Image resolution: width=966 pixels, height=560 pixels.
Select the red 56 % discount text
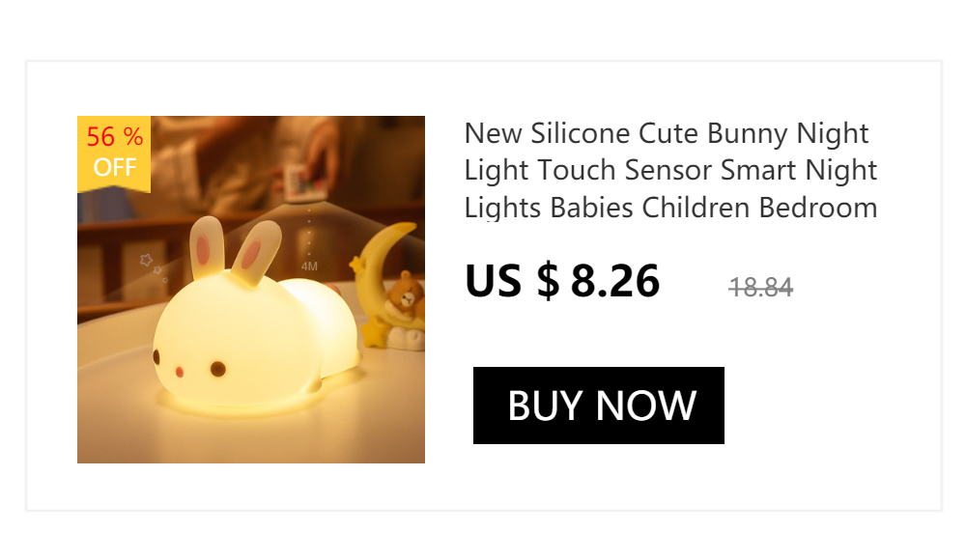pos(114,138)
